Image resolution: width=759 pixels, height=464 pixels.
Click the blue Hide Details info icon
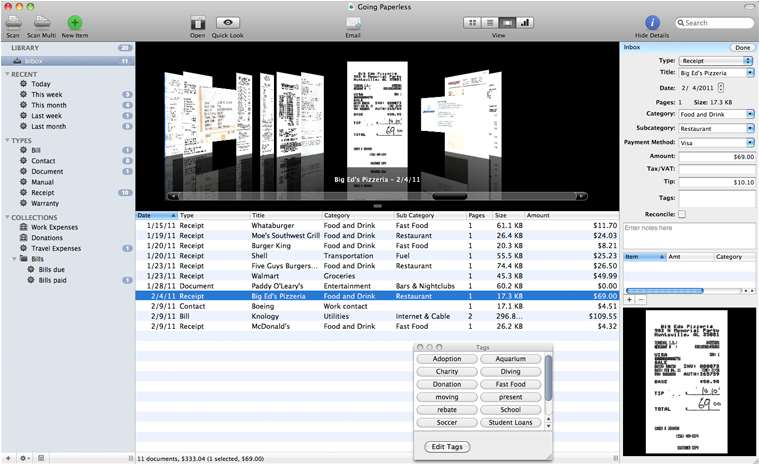652,22
